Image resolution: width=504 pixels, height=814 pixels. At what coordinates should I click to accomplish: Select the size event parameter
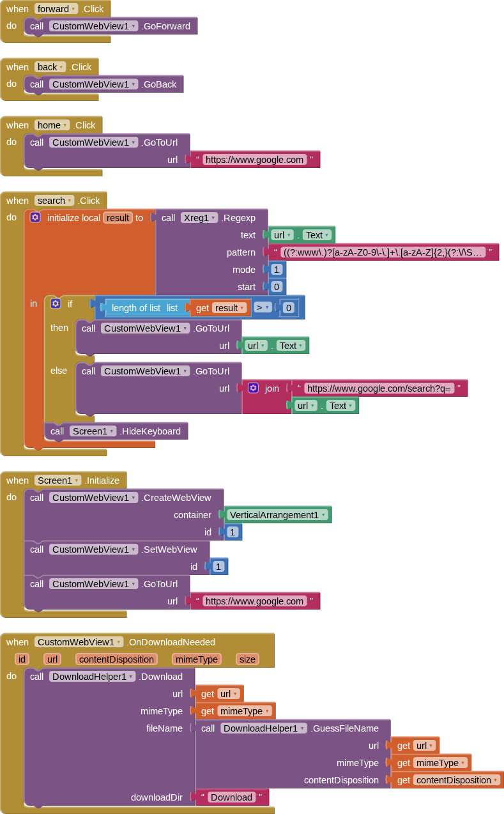[247, 659]
